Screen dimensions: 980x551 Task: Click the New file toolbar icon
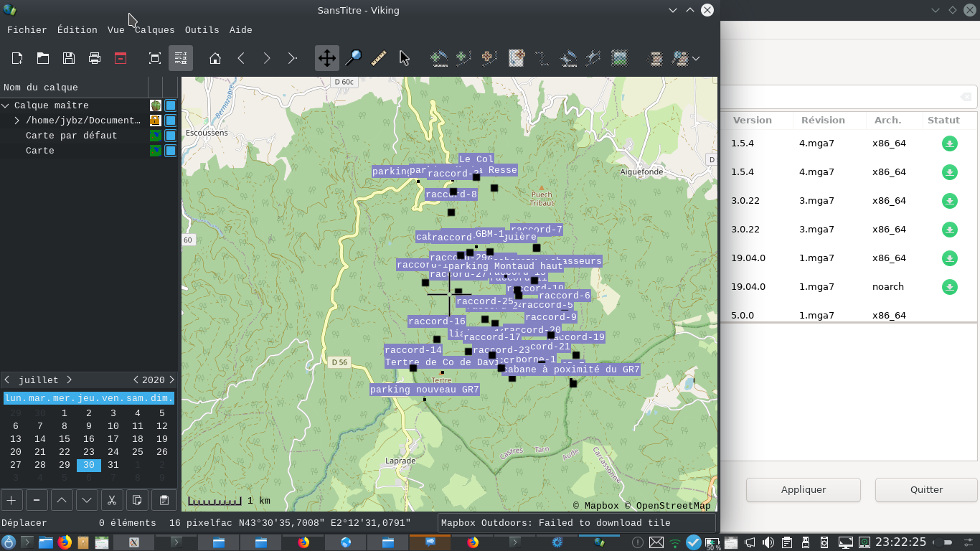pyautogui.click(x=17, y=58)
